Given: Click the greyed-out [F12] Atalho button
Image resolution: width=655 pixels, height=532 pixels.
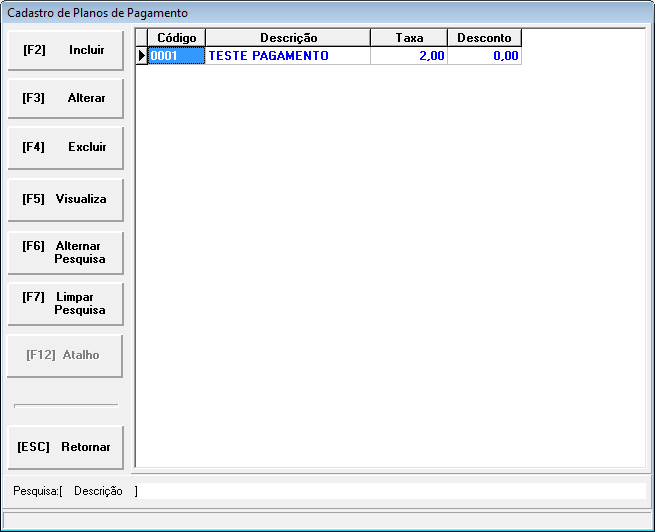Looking at the screenshot, I should coord(65,355).
